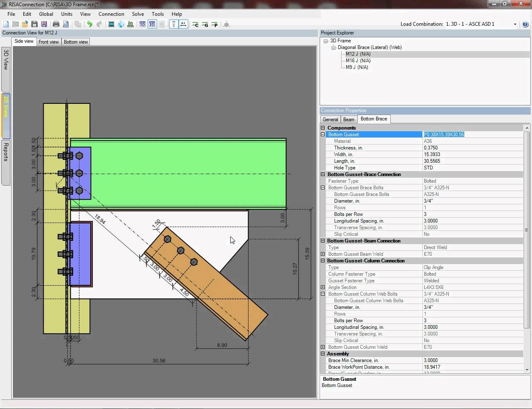The width and height of the screenshot is (532, 409).
Task: Click the green Undo arrow icon
Action: tap(89, 24)
